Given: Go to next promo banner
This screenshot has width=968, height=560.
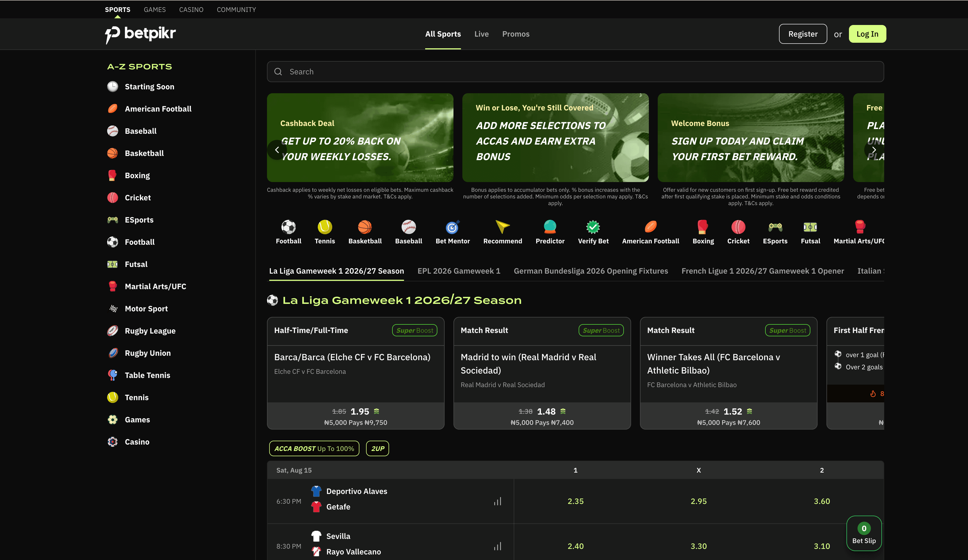Looking at the screenshot, I should tap(874, 150).
